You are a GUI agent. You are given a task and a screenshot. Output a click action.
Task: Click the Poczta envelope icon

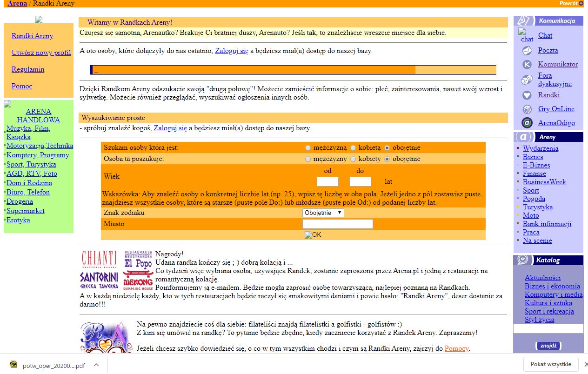click(527, 50)
